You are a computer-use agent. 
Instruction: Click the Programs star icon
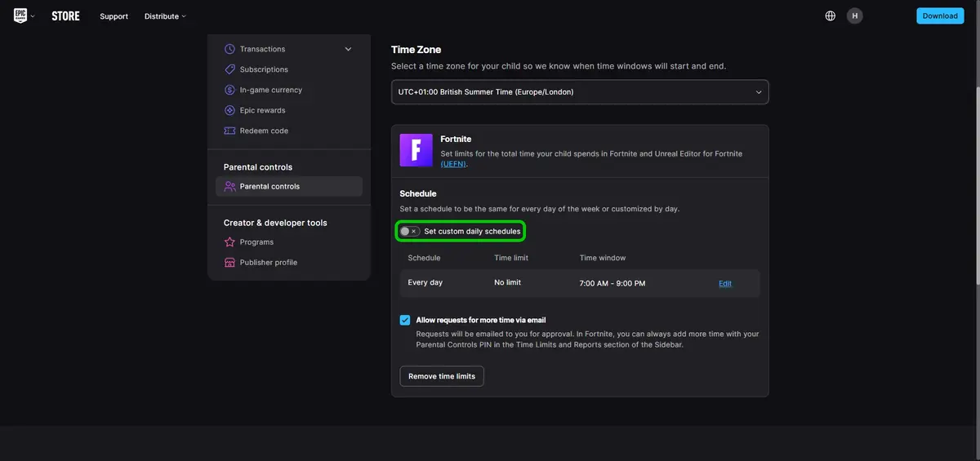[x=229, y=242]
